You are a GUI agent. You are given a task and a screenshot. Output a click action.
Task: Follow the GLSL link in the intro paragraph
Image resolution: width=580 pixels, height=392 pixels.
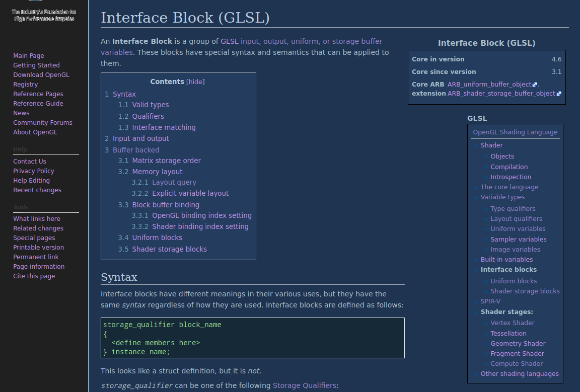click(229, 41)
